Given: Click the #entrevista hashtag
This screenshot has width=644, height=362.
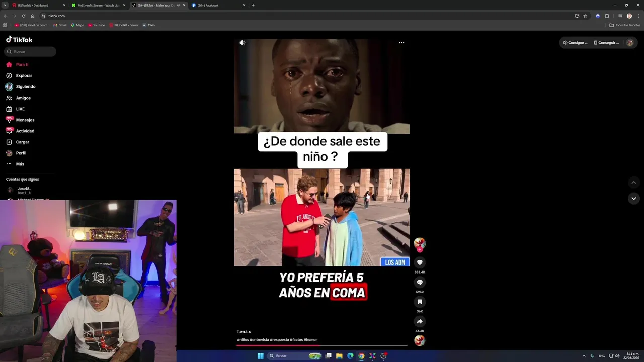Looking at the screenshot, I should (259, 340).
